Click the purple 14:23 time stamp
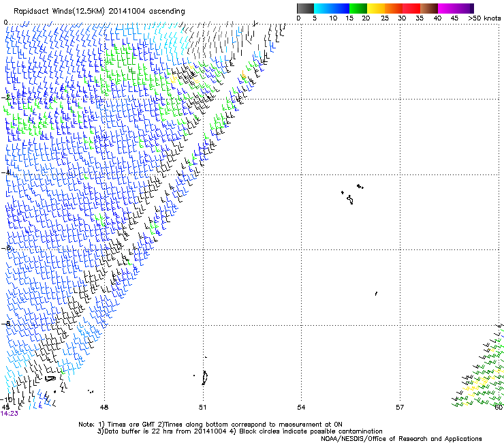The height and width of the screenshot is (443, 504). click(10, 414)
